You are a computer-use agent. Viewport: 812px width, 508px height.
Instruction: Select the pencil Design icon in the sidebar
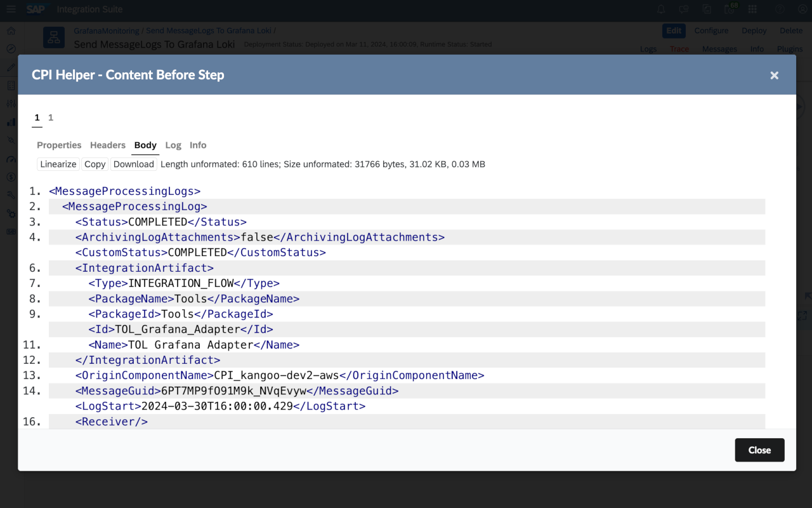(10, 66)
